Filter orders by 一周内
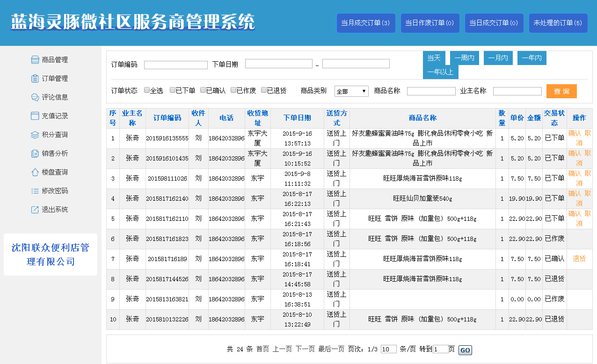This screenshot has width=597, height=364. click(465, 58)
